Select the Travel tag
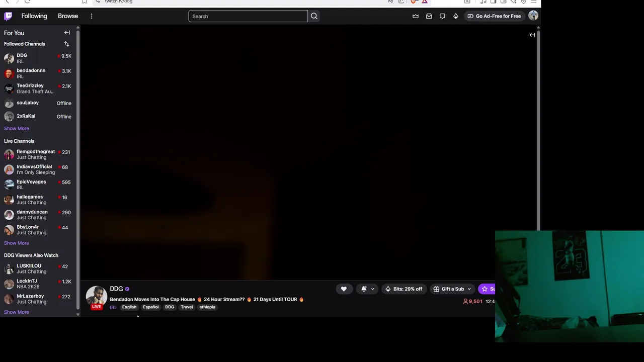The height and width of the screenshot is (362, 644). click(187, 307)
